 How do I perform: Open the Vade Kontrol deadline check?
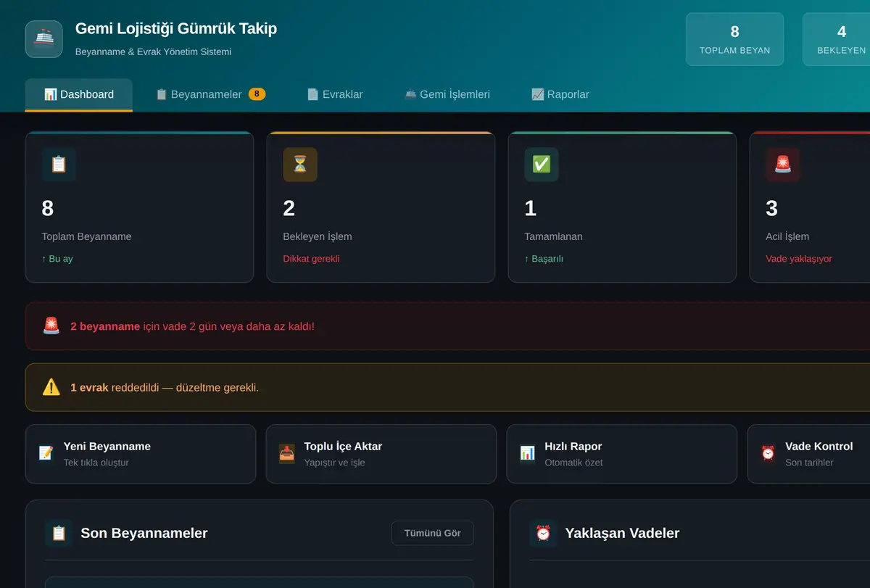(808, 454)
